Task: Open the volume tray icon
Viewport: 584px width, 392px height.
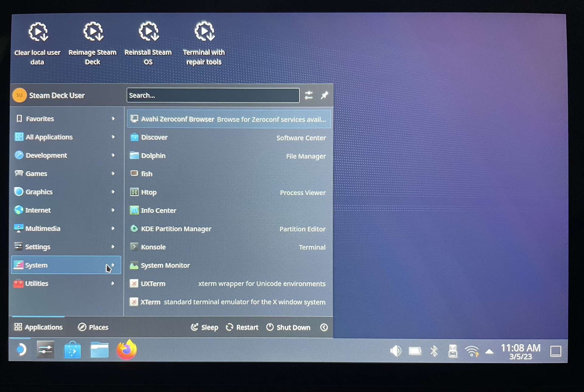Action: [395, 351]
